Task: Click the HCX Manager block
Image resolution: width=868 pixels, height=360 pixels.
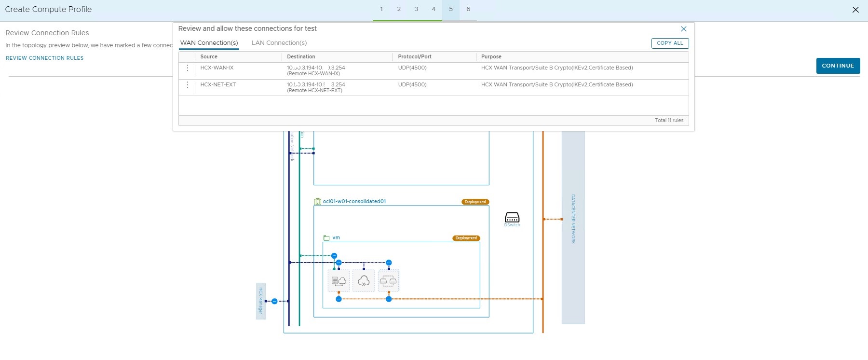Action: (x=261, y=301)
